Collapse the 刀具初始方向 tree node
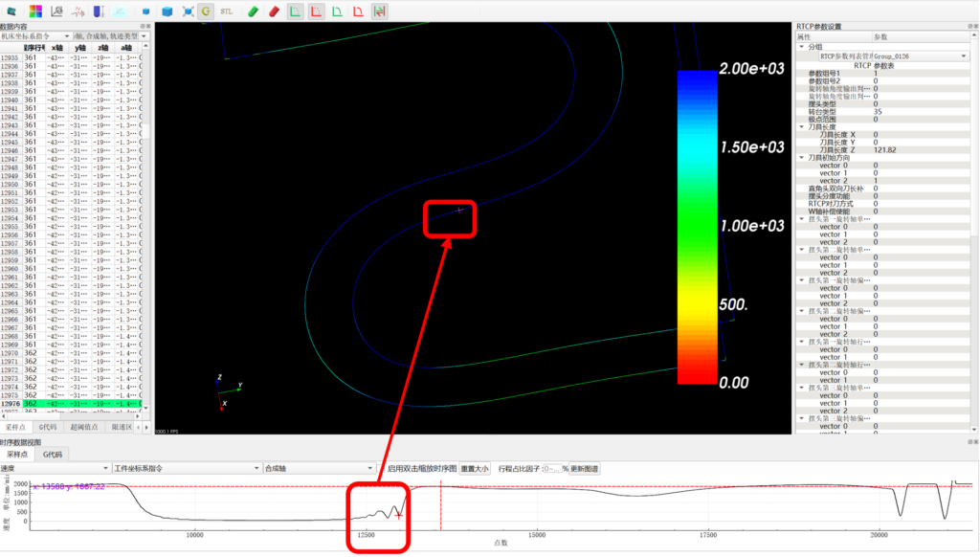The width and height of the screenshot is (980, 557). click(802, 158)
